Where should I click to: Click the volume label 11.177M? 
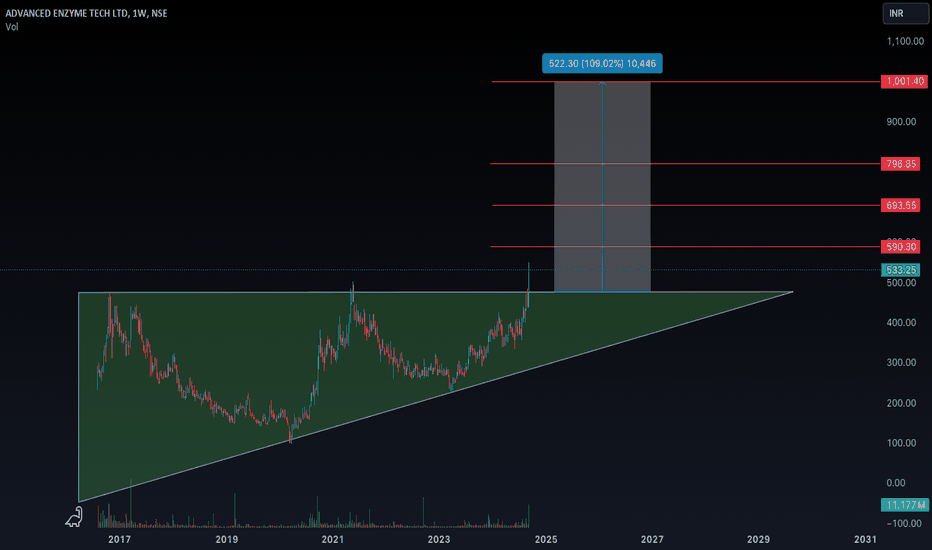point(904,505)
